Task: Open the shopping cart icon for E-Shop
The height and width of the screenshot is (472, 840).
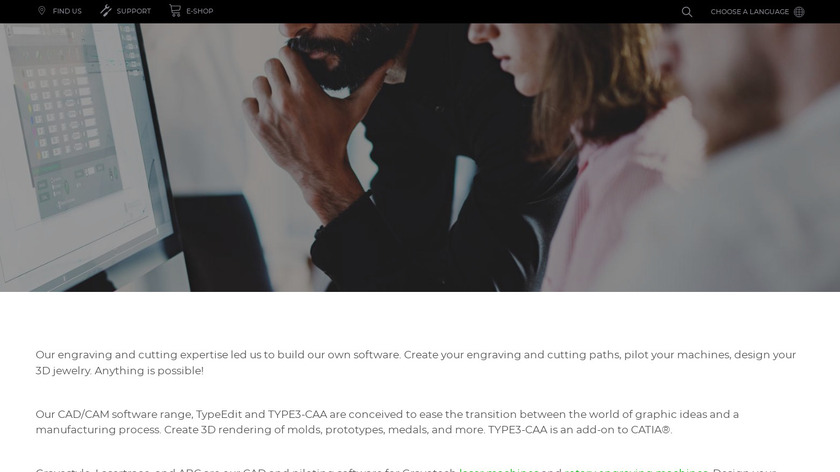Action: (175, 11)
